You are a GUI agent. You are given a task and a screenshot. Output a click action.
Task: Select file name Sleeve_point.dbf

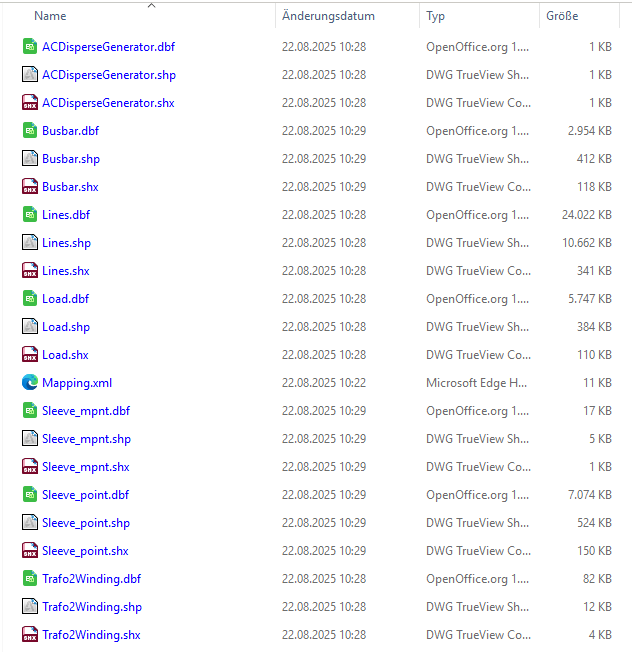pyautogui.click(x=86, y=495)
